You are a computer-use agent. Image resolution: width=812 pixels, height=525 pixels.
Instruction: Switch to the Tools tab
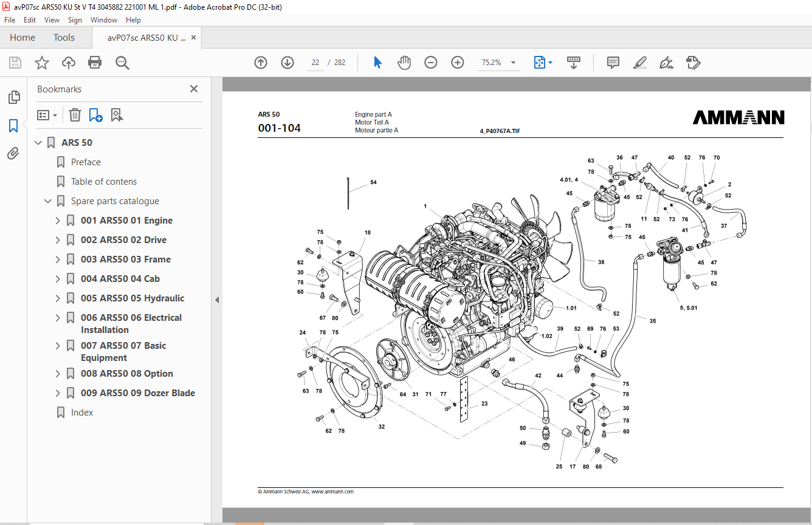(x=64, y=38)
